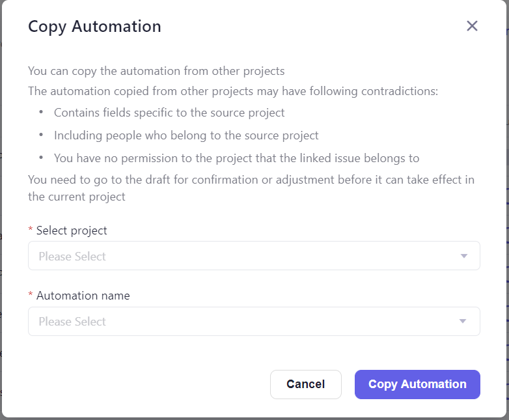Click the bullet about linked issue permission

click(236, 158)
